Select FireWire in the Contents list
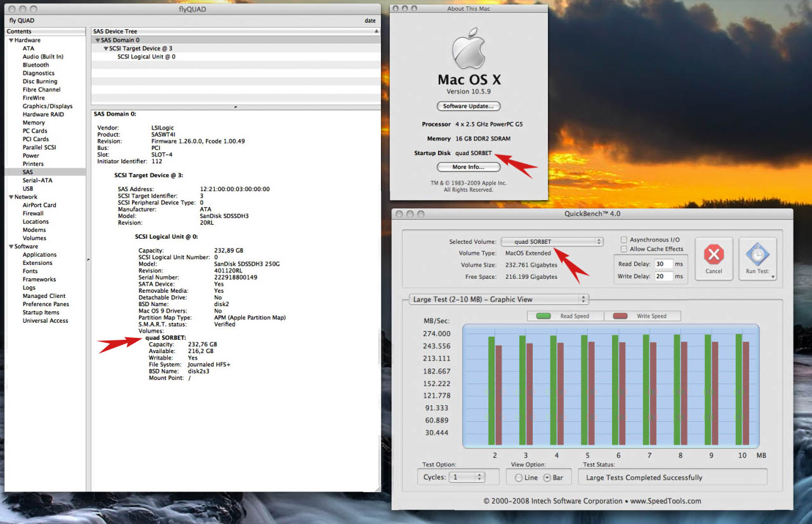This screenshot has height=524, width=812. (x=34, y=98)
